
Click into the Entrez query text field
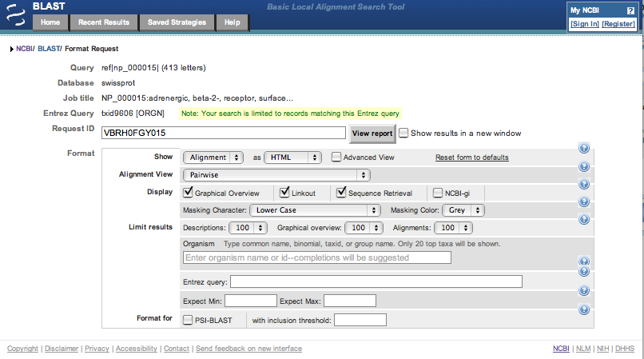click(376, 281)
